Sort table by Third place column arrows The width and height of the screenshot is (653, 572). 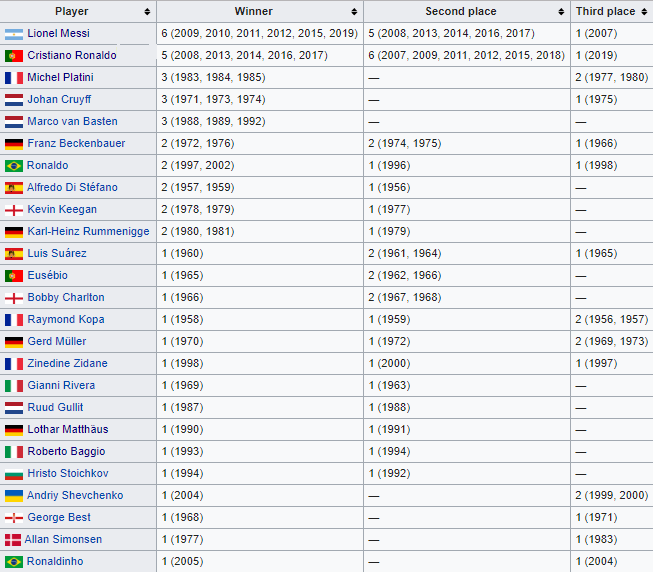(644, 11)
